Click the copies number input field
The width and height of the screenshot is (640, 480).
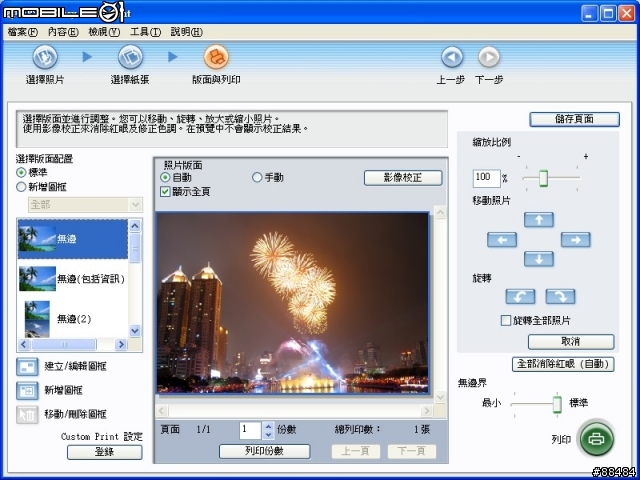[x=250, y=430]
